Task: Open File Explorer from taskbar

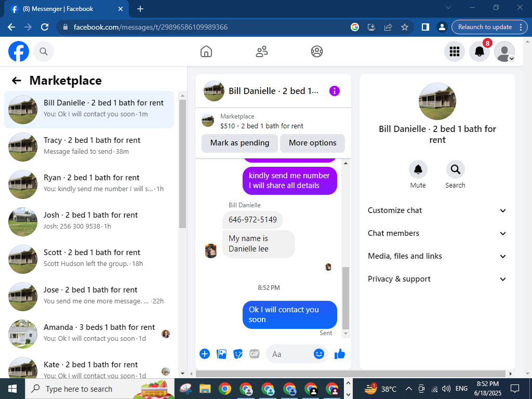Action: click(205, 389)
